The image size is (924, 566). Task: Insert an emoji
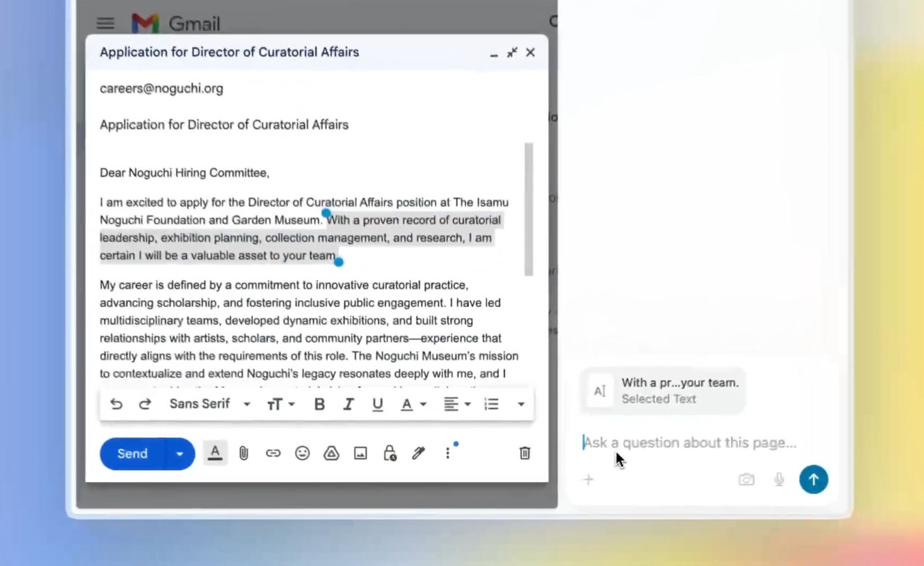point(302,453)
